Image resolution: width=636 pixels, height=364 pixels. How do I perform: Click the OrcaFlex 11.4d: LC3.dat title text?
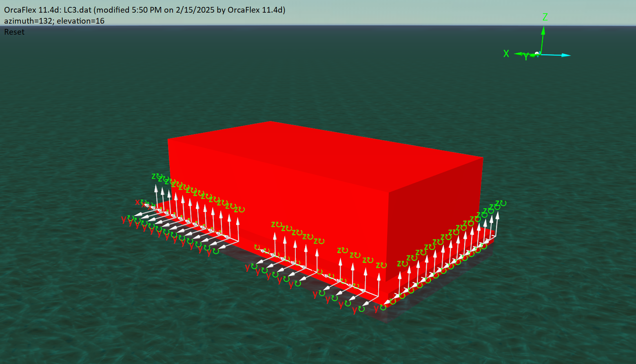click(145, 10)
